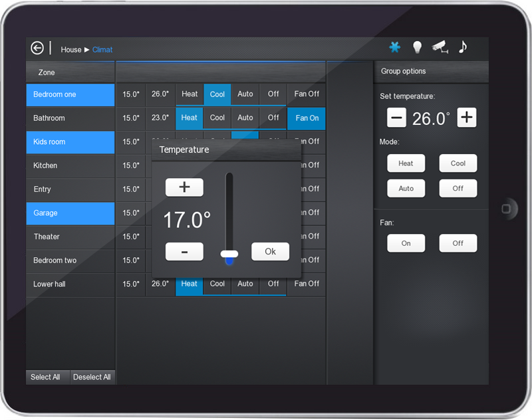Select the Theater zone
Image resolution: width=532 pixels, height=420 pixels.
(70, 237)
